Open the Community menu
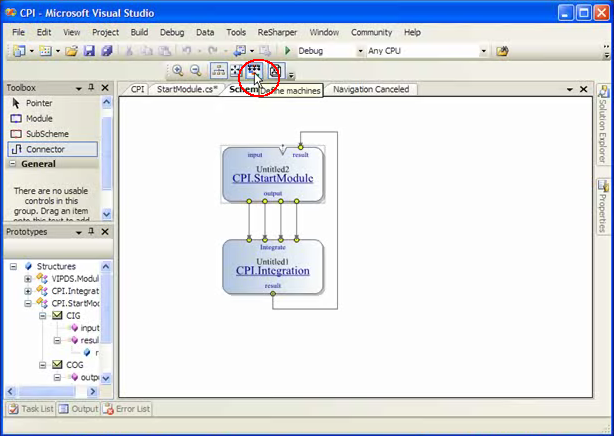This screenshot has width=614, height=436. [372, 33]
